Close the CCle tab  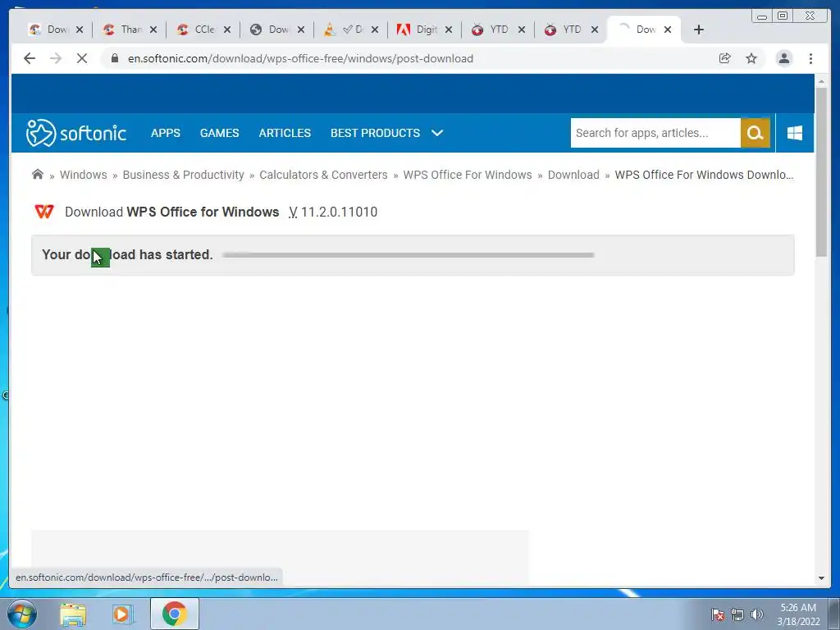point(227,30)
